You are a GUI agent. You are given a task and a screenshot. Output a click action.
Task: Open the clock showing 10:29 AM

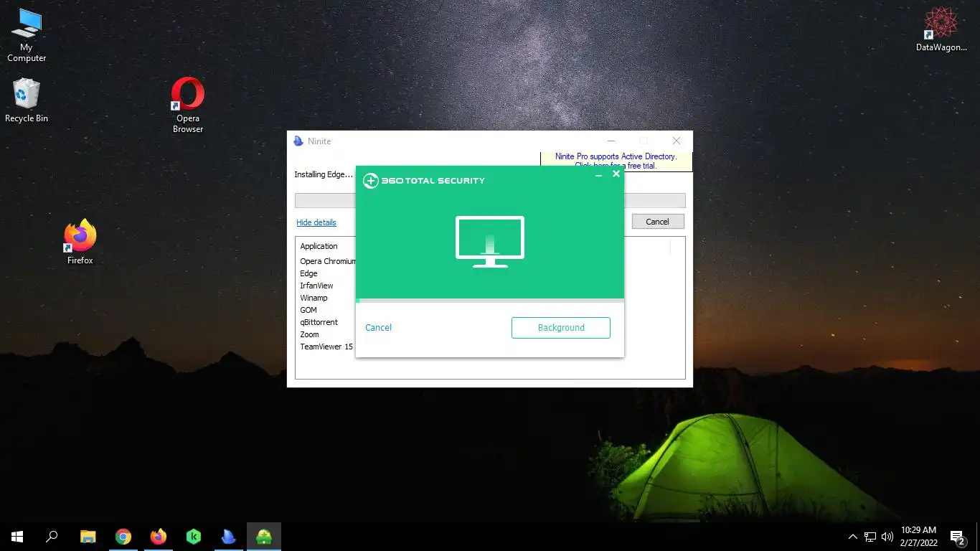click(x=919, y=537)
